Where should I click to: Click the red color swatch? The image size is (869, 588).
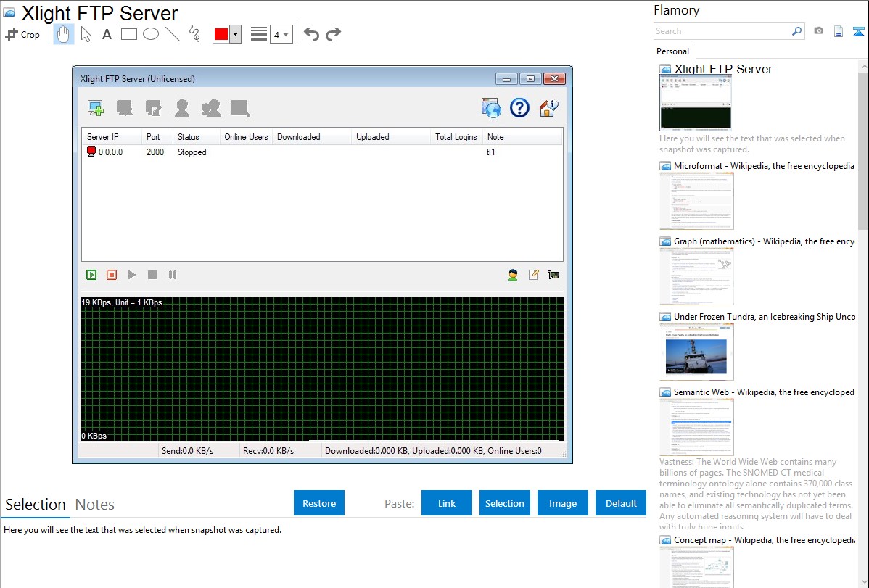click(221, 34)
